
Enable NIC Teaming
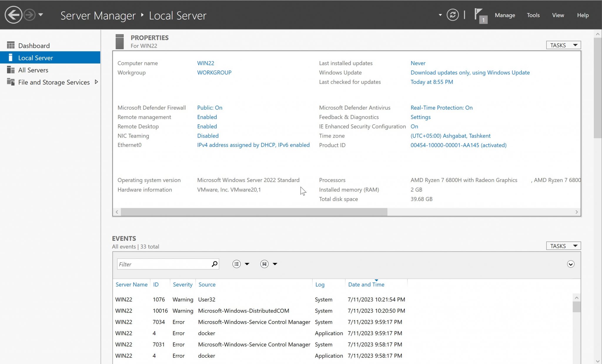[x=208, y=136]
